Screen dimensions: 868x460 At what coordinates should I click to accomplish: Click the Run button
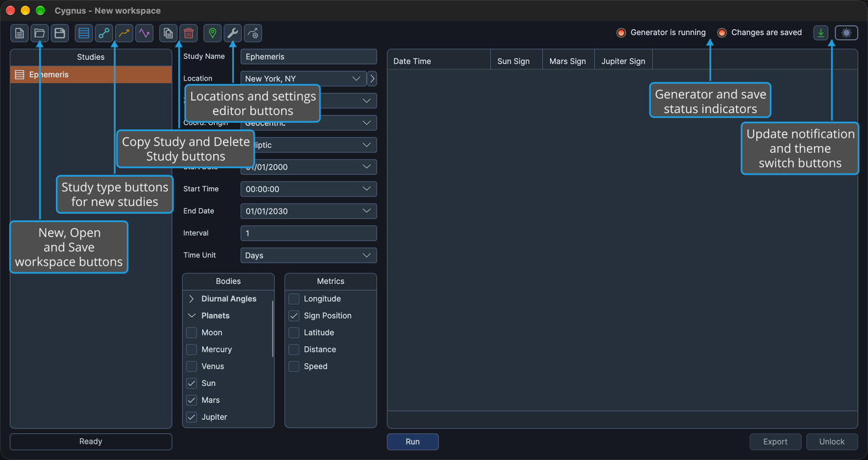[x=413, y=442]
